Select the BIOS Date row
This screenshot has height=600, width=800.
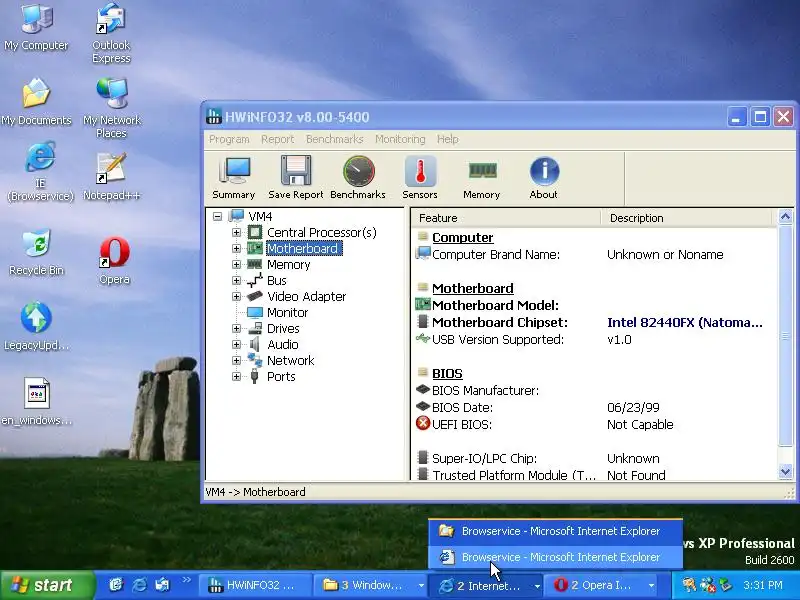pyautogui.click(x=594, y=408)
